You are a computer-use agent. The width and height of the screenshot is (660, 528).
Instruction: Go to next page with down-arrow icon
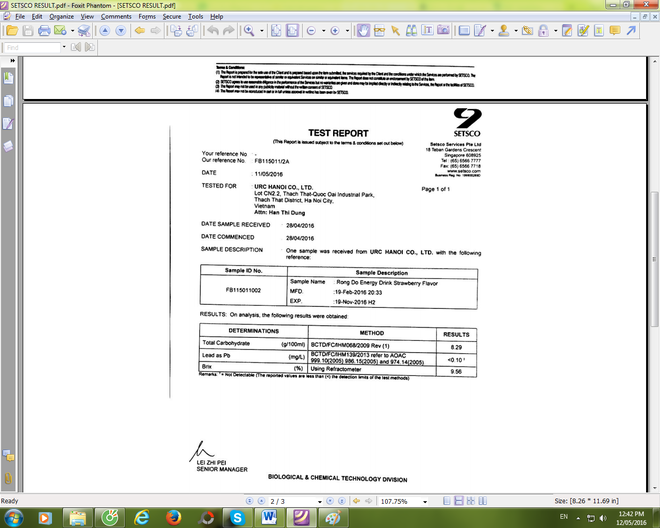coord(121,31)
